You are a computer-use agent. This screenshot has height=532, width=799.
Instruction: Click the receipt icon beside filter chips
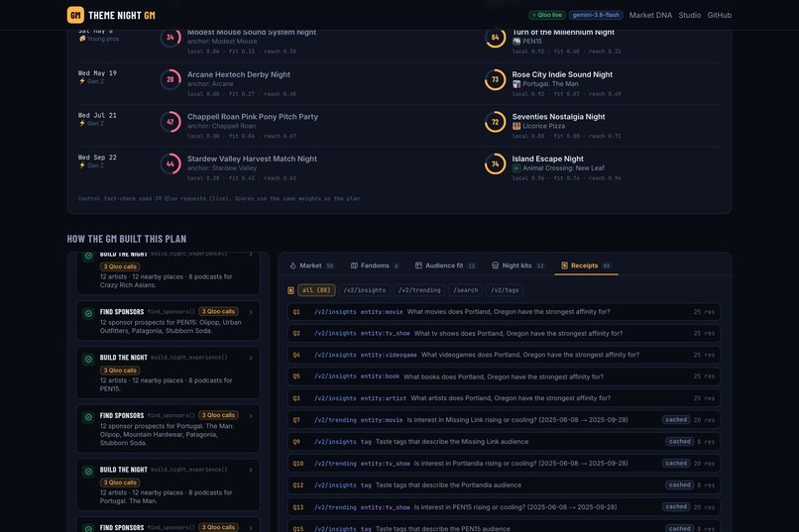coord(290,290)
